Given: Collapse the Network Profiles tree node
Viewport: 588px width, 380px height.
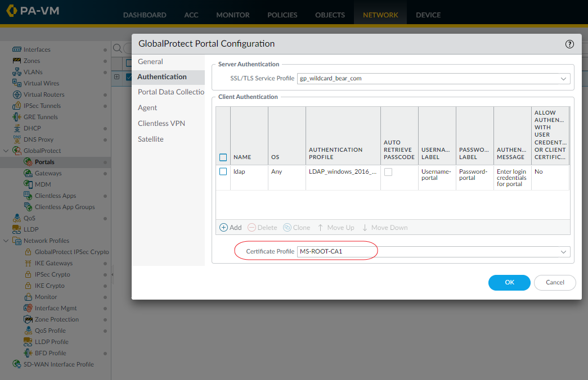Looking at the screenshot, I should tap(6, 241).
